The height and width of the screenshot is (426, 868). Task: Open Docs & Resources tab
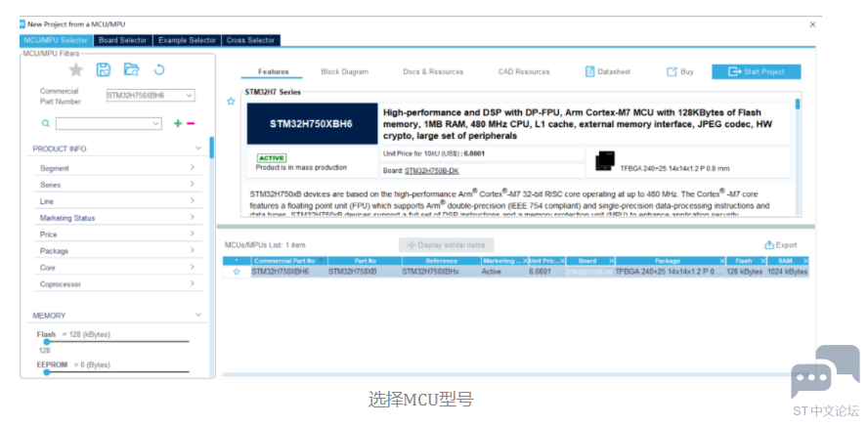433,72
